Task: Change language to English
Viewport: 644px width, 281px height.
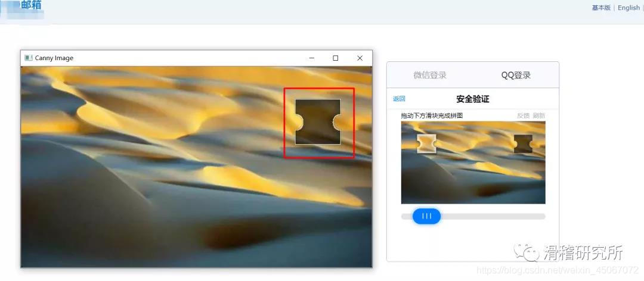Action: [628, 8]
